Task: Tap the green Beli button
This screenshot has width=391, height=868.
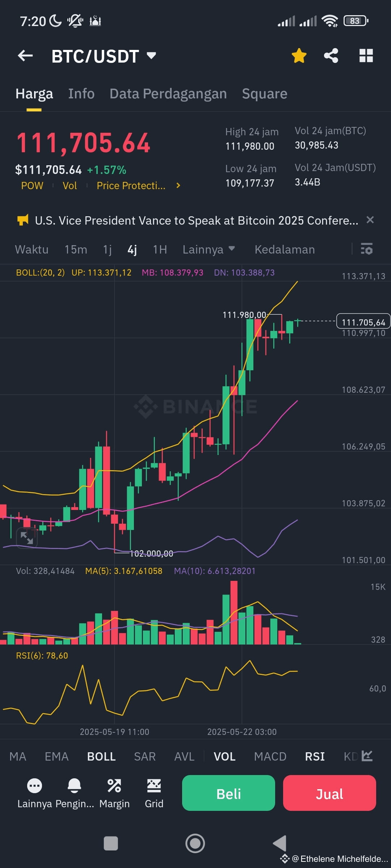Action: click(228, 793)
